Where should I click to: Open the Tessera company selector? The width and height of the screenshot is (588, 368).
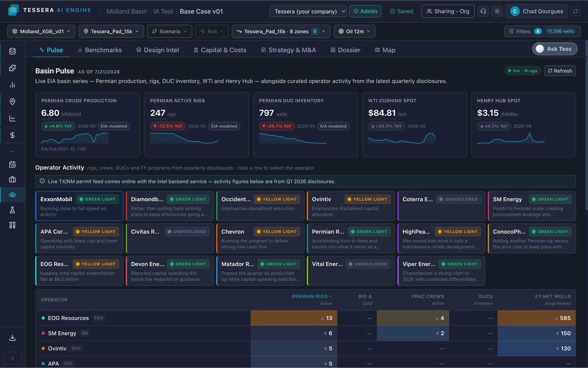click(x=308, y=11)
